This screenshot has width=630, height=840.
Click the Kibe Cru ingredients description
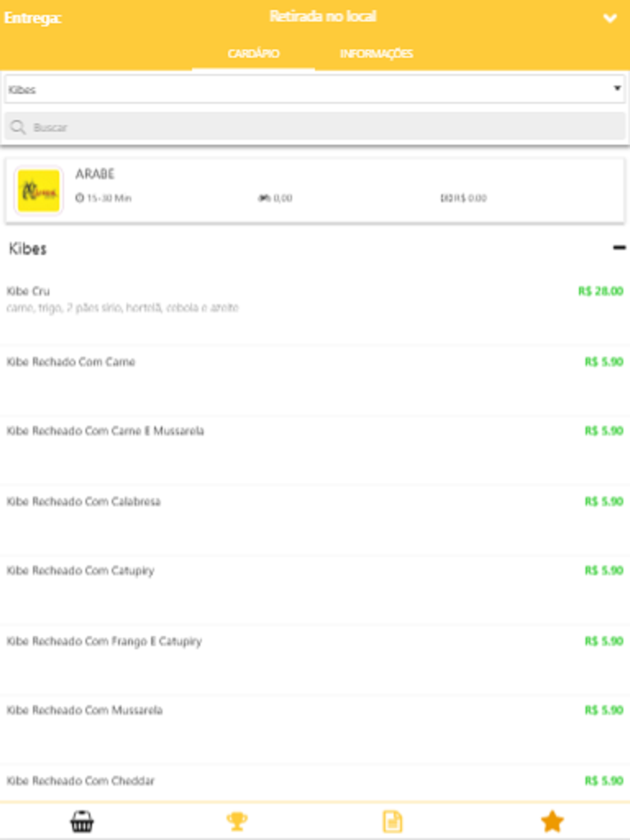122,308
